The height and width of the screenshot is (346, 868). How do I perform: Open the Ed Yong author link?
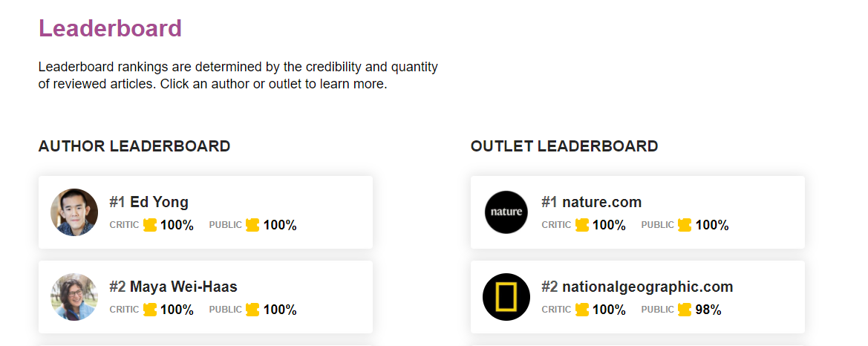pyautogui.click(x=159, y=202)
